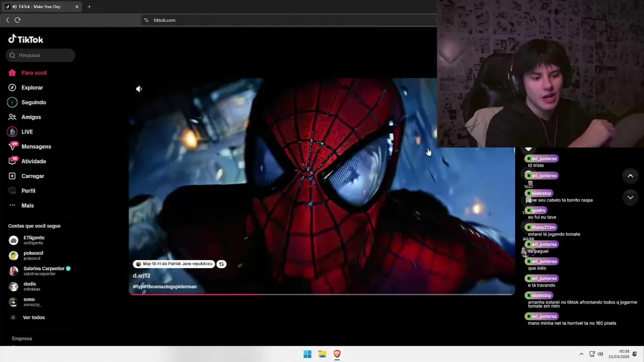Click the Amigos people icon
Image resolution: width=644 pixels, height=362 pixels.
(12, 117)
